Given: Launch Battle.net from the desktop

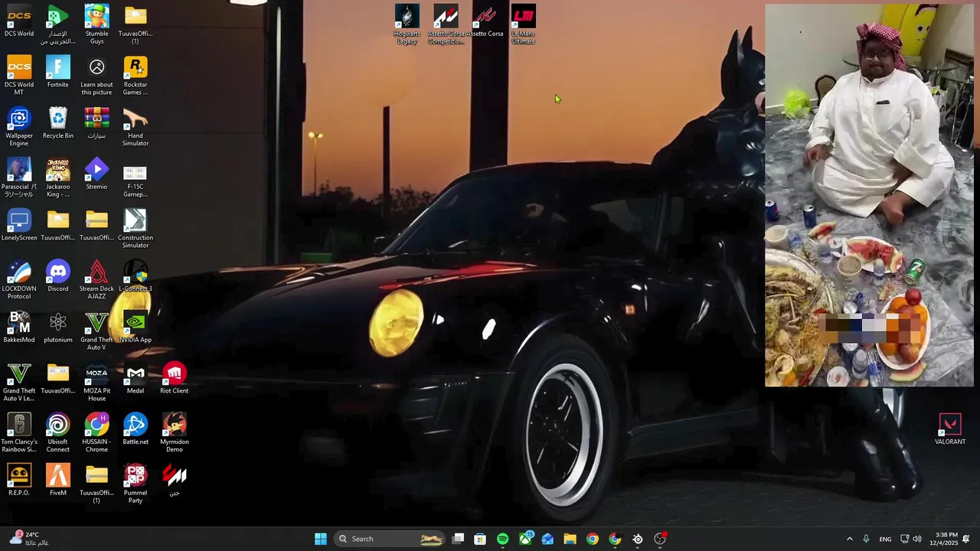Looking at the screenshot, I should (136, 429).
